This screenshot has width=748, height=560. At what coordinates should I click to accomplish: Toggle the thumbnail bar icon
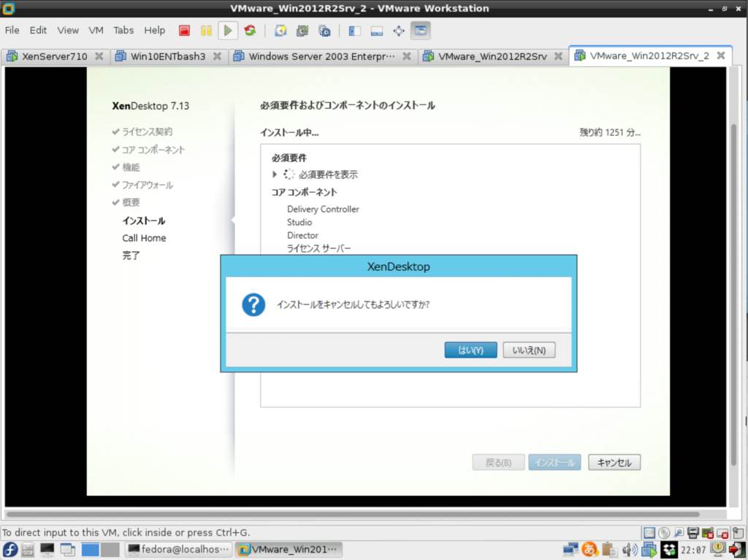pos(377,31)
